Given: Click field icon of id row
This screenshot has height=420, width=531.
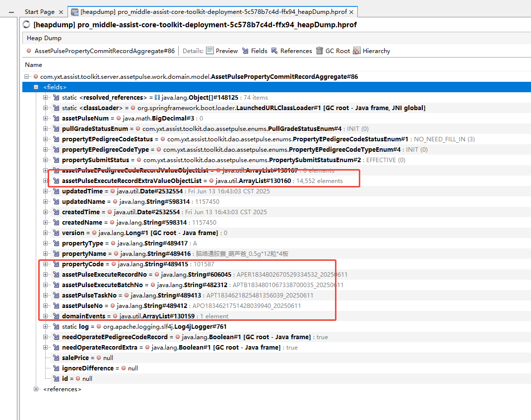Looking at the screenshot, I should (56, 379).
